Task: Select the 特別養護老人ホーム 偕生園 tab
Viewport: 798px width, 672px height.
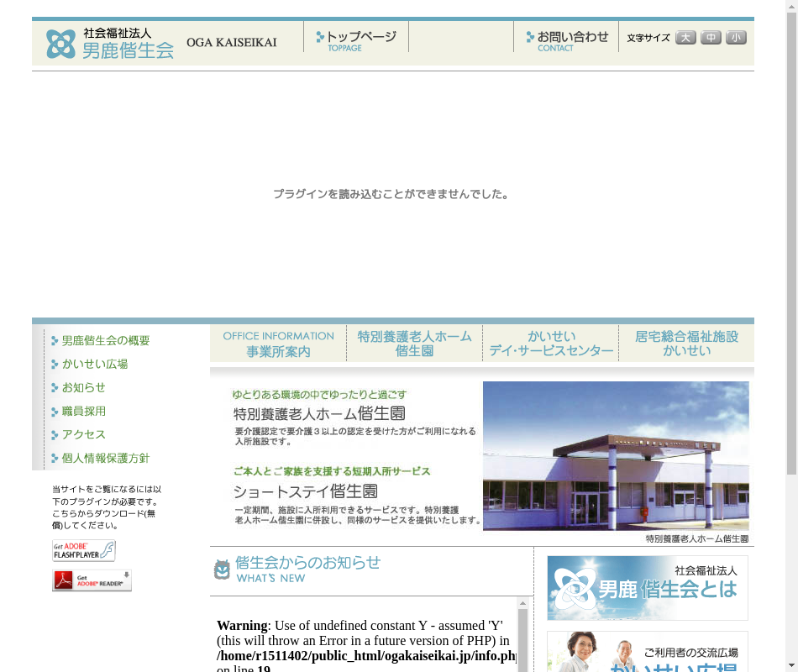Action: tap(414, 344)
